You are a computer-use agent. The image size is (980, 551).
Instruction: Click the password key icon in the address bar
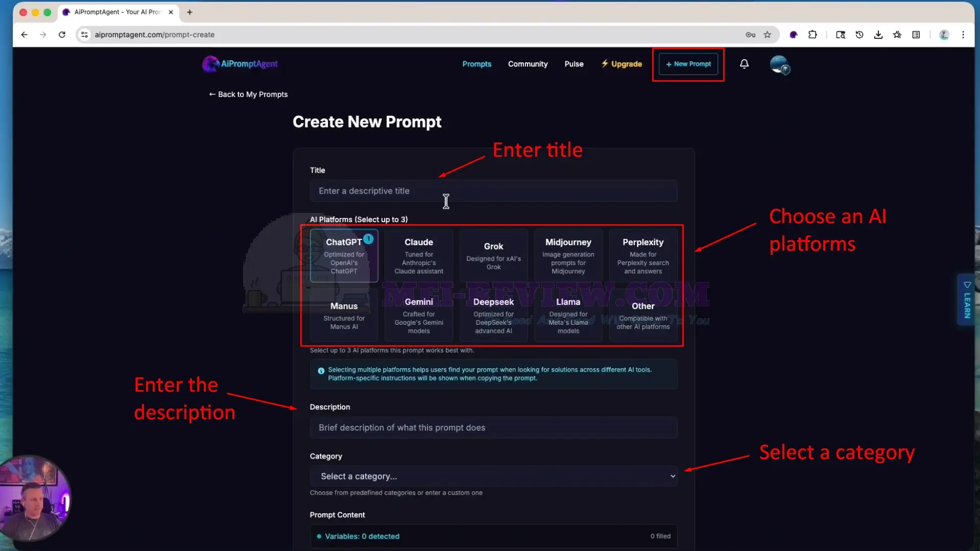click(x=750, y=35)
